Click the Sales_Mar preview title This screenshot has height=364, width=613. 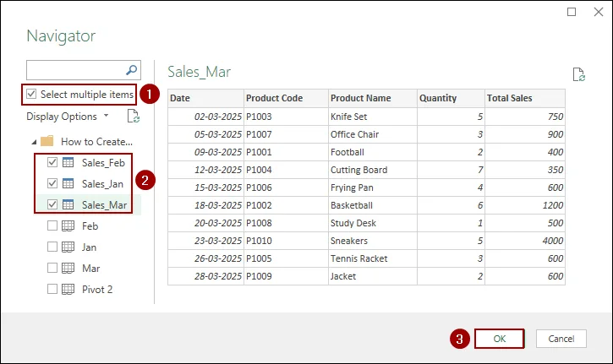199,72
